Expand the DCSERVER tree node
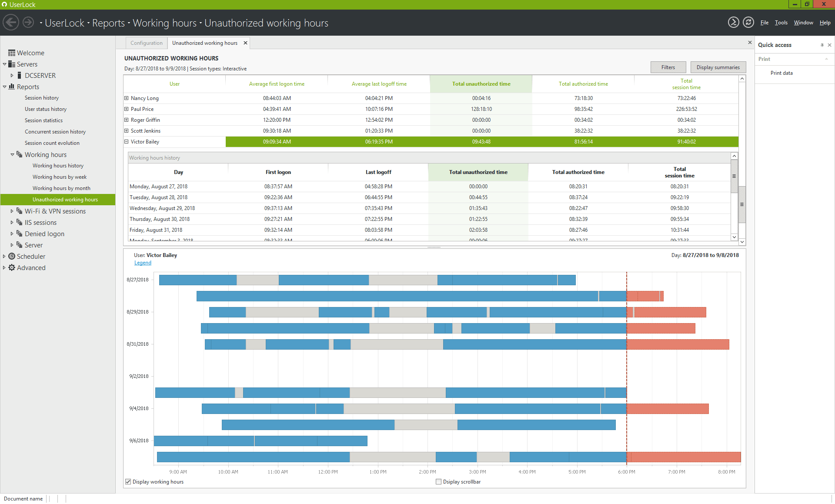 (x=12, y=76)
